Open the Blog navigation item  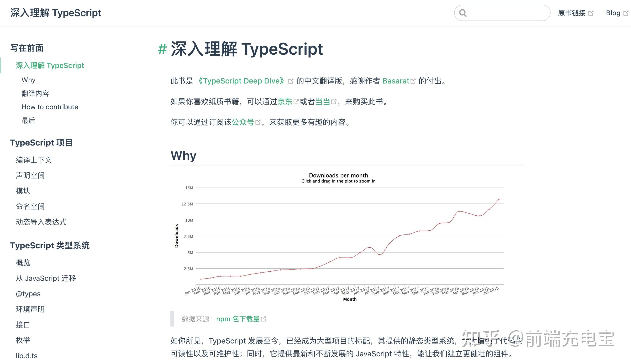[614, 13]
